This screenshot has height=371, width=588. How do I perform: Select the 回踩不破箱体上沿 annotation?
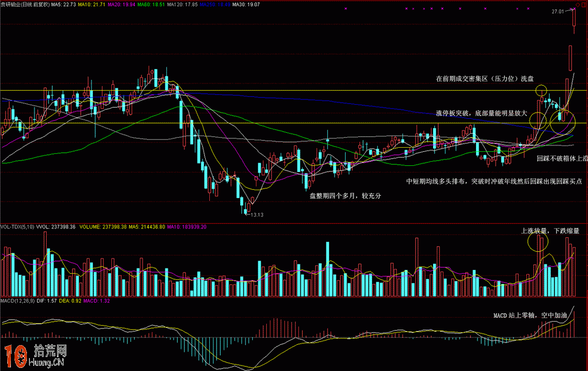click(x=562, y=159)
